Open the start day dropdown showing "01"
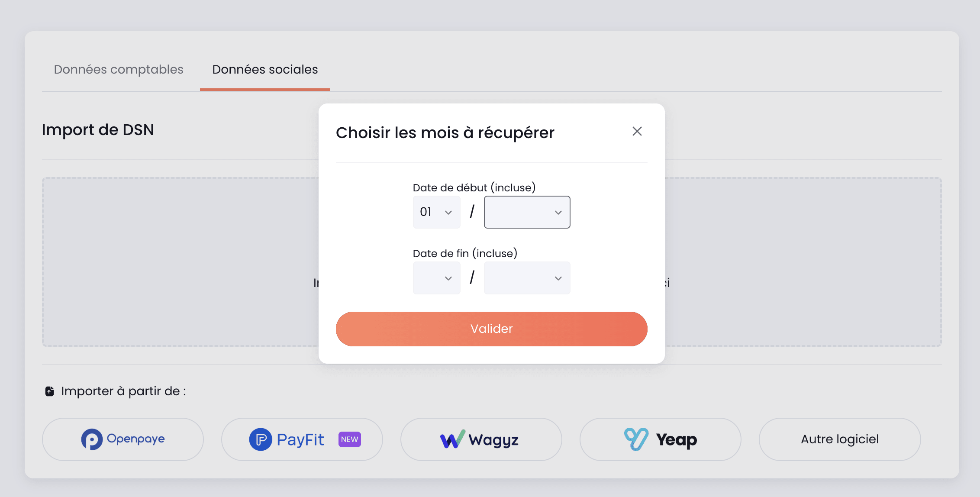Screen dimensions: 980x497 tap(436, 212)
